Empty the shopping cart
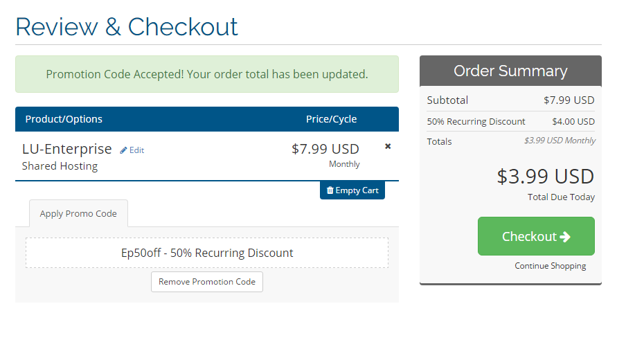The height and width of the screenshot is (340, 644). pos(352,190)
